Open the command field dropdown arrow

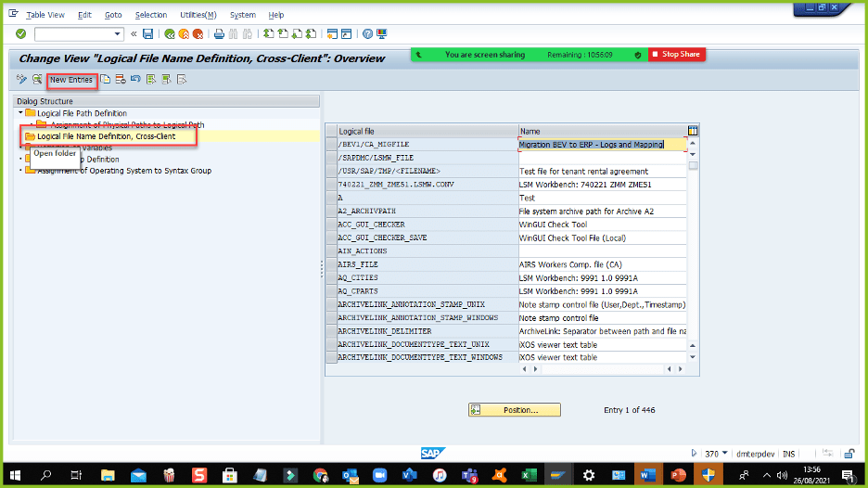click(118, 34)
